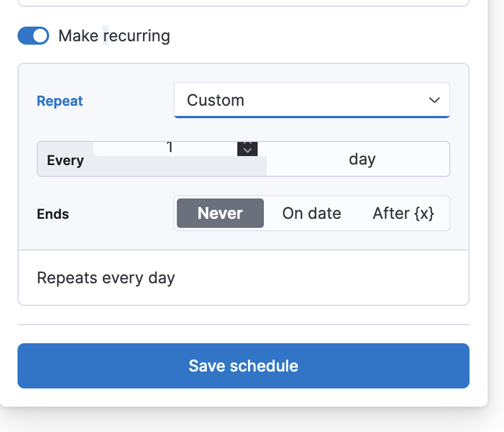
Task: Click the "Make recurring" label text
Action: click(114, 36)
